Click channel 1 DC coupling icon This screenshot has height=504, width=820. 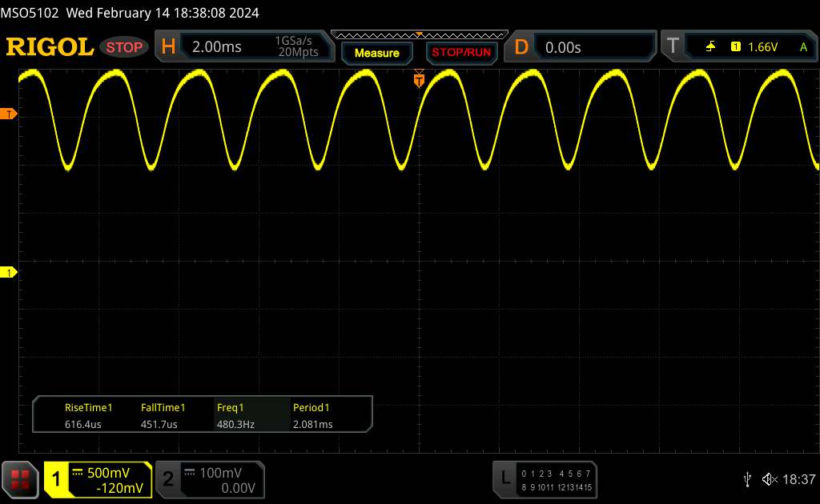click(x=78, y=472)
